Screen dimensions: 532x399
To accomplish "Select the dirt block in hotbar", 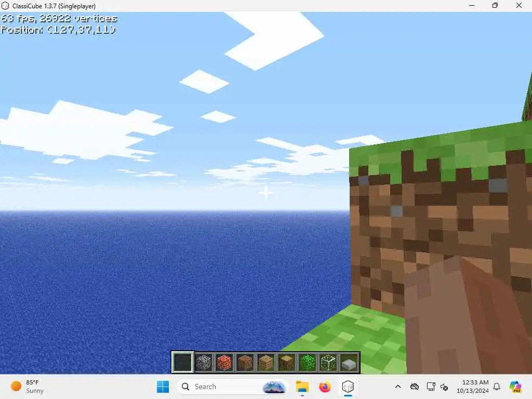I will [245, 362].
